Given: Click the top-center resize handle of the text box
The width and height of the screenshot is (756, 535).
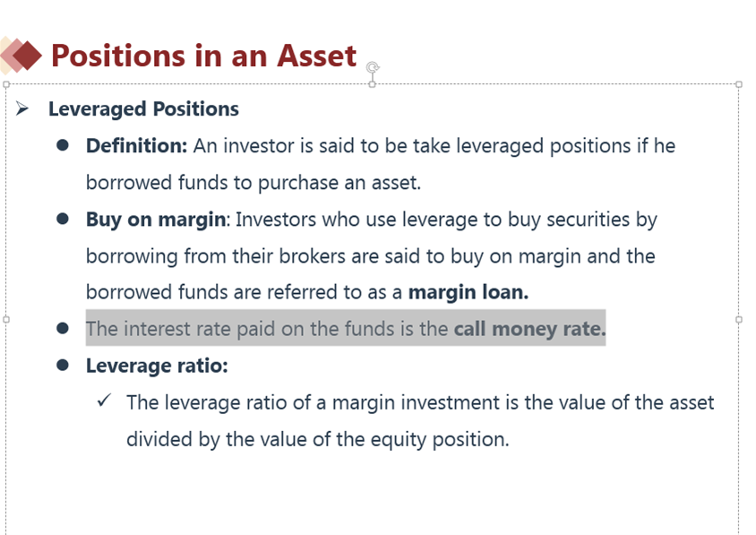Looking at the screenshot, I should (x=373, y=84).
